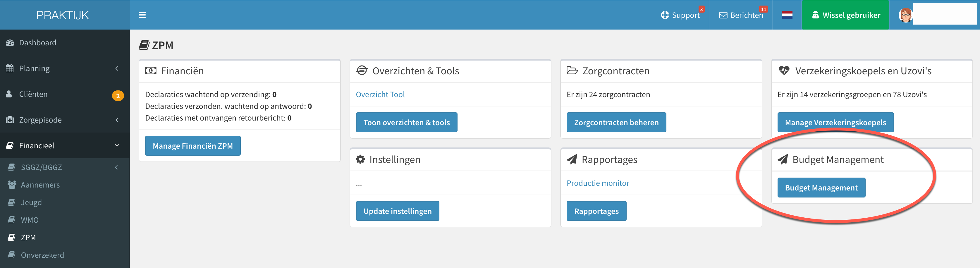Image resolution: width=980 pixels, height=268 pixels.
Task: Click the Verzekeringskoepels heartbeat icon
Action: point(784,71)
